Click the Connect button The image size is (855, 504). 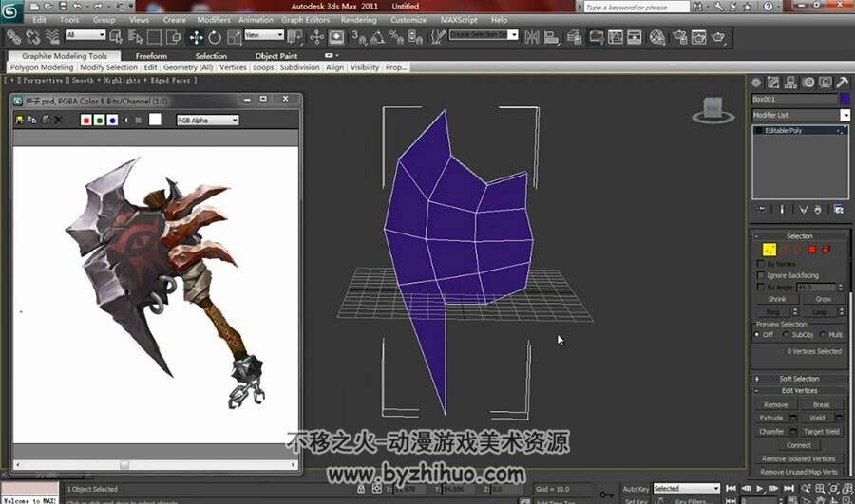(799, 445)
